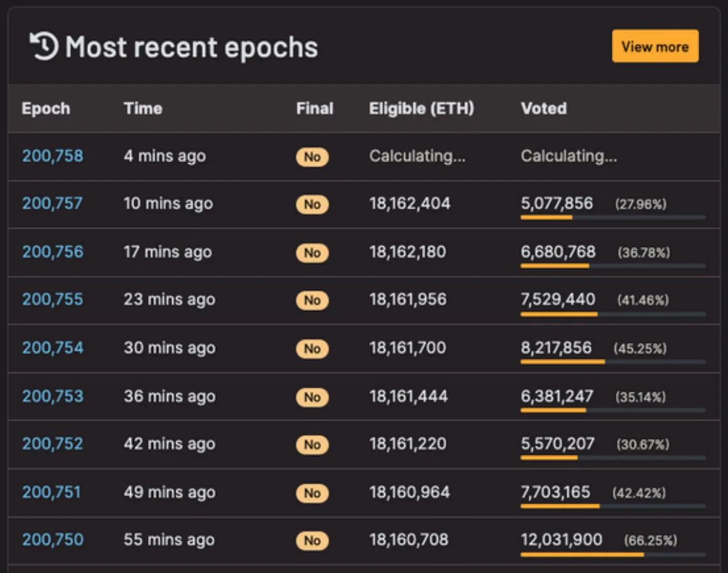
Task: Click the No badge in epoch 200,751 row
Action: click(312, 493)
